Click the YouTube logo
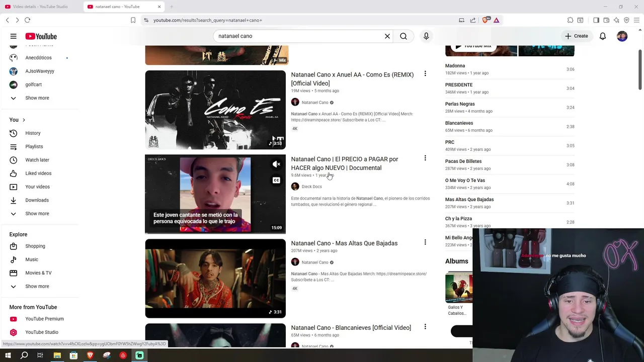 41,36
